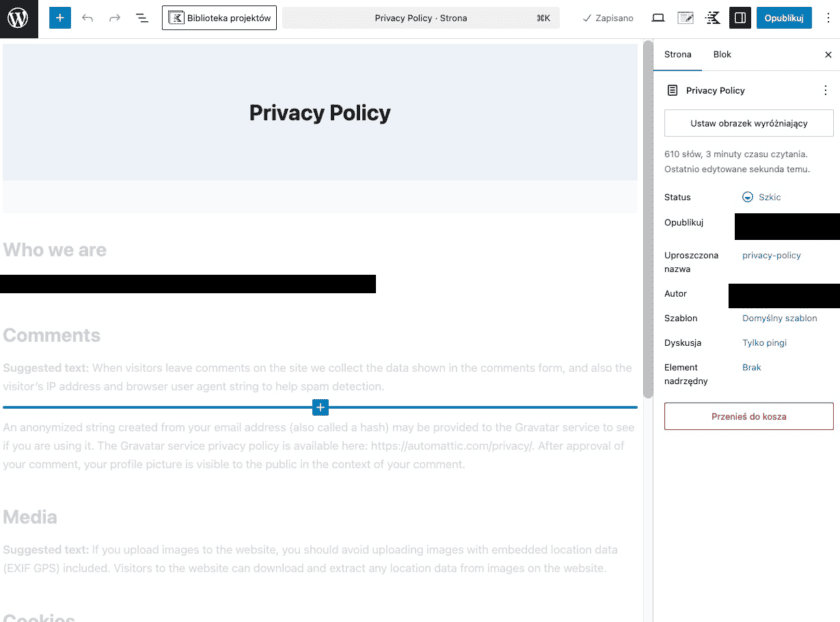This screenshot has height=622, width=840.
Task: Open the block inserter plus button
Action: click(60, 18)
